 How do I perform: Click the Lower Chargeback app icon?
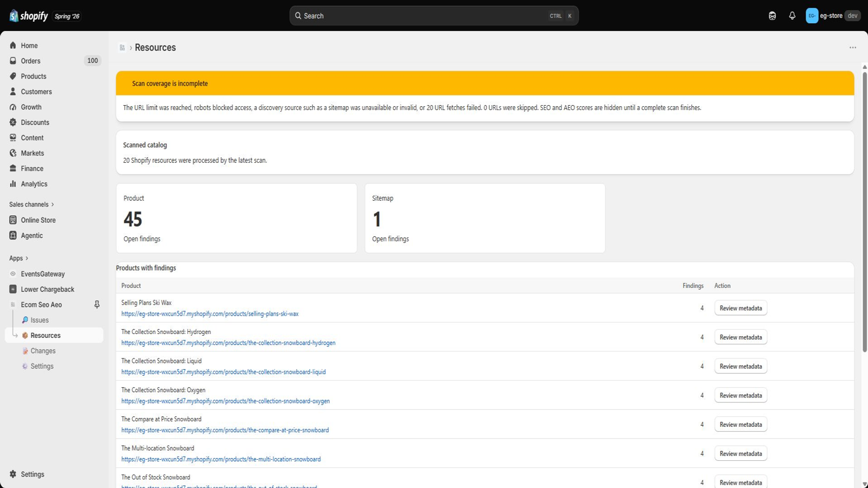(x=13, y=289)
